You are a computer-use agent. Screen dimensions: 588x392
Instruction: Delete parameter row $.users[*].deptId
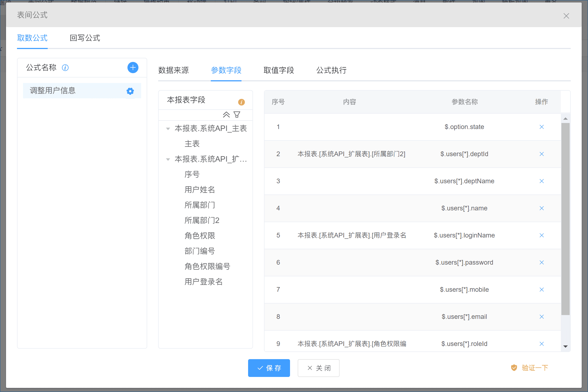542,154
